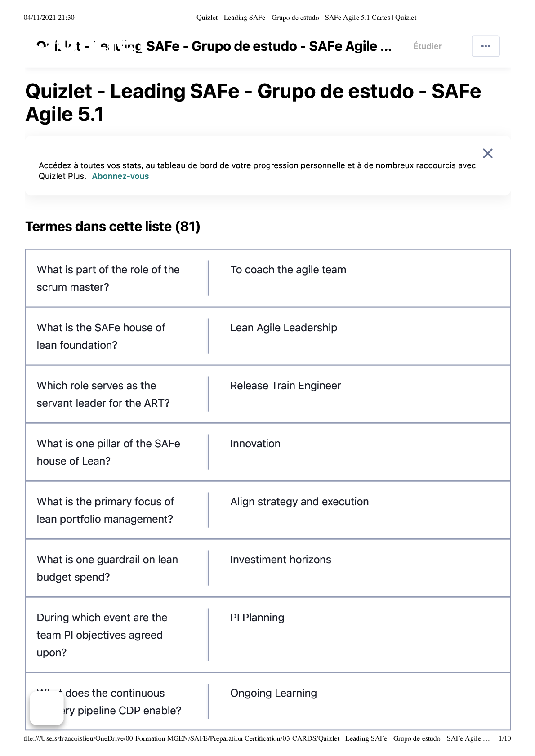
Task: Click the 'Innovation' definition text
Action: (255, 444)
